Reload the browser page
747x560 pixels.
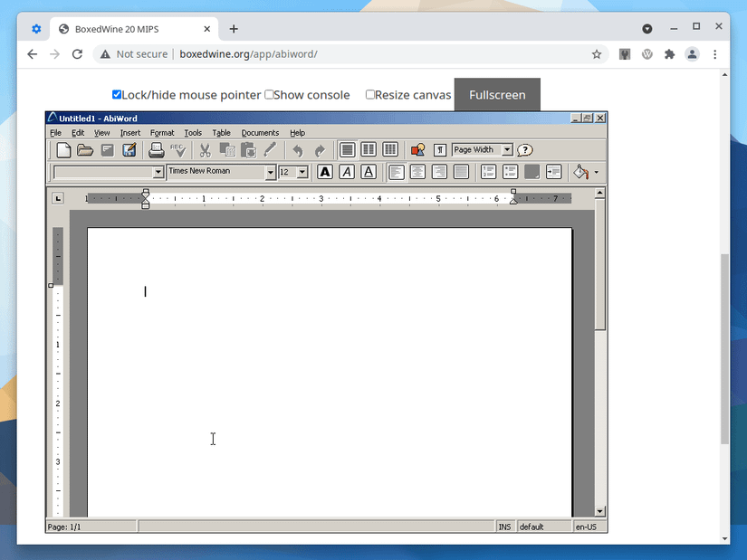tap(77, 54)
